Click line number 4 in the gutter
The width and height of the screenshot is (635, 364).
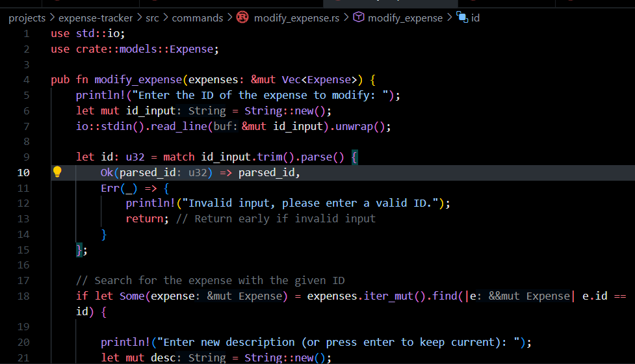(x=27, y=80)
